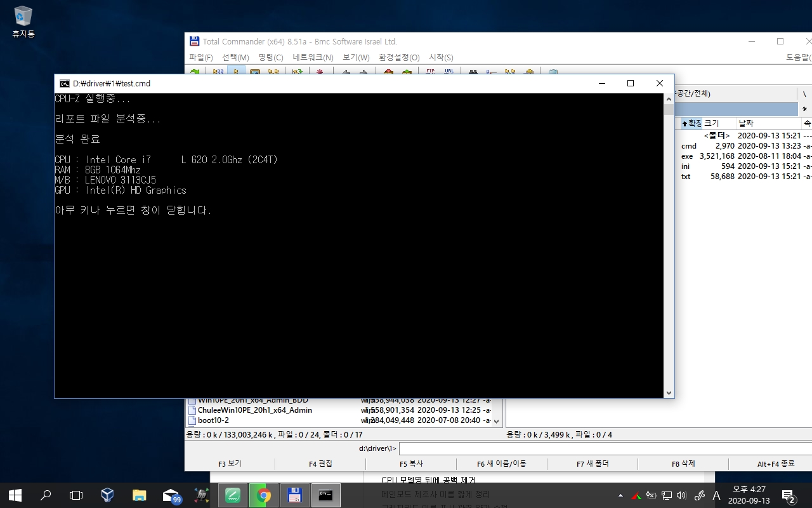Open 보기(W) menu in Total Commander
Image resolution: width=812 pixels, height=508 pixels.
356,57
